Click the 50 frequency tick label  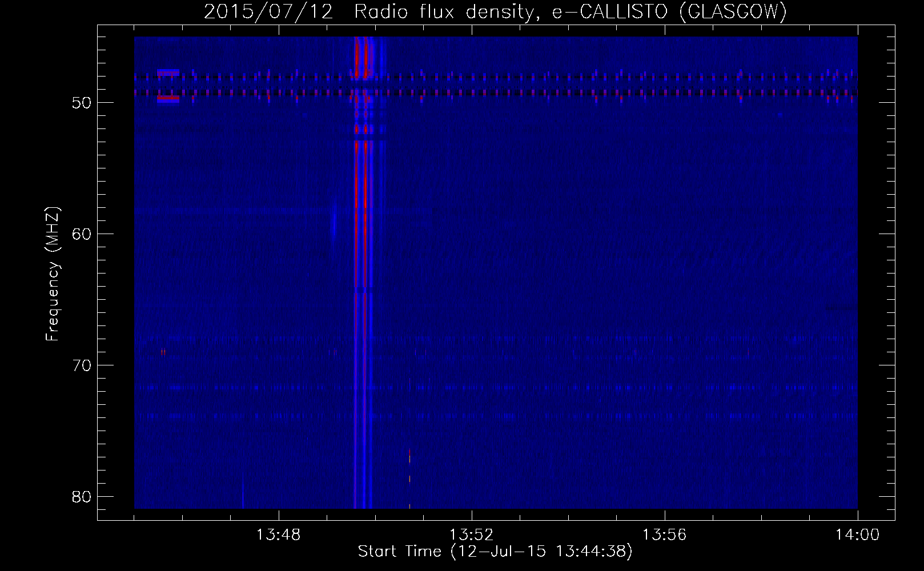pos(82,103)
